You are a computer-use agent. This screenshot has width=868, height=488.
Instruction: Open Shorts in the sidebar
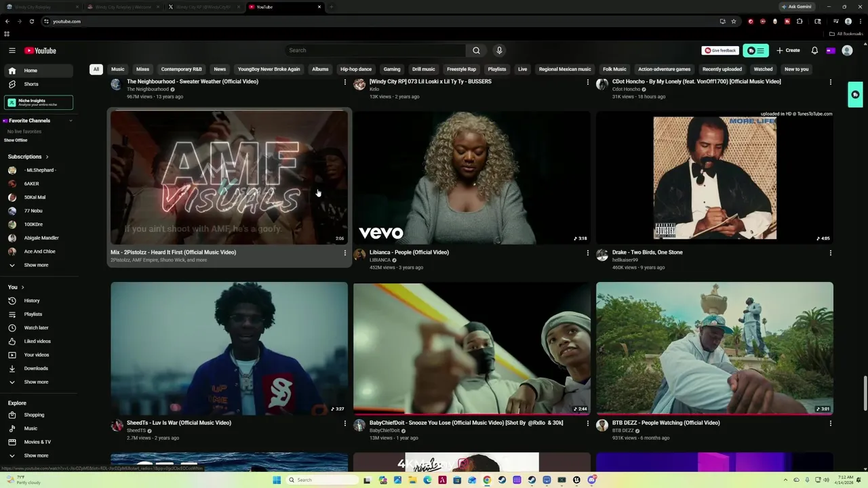pos(38,84)
